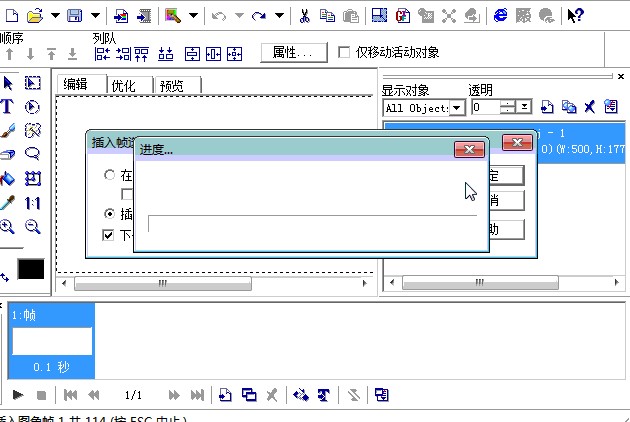Expand the Undo history dropdown arrow
Screen dimensions: 630x422
[238, 15]
